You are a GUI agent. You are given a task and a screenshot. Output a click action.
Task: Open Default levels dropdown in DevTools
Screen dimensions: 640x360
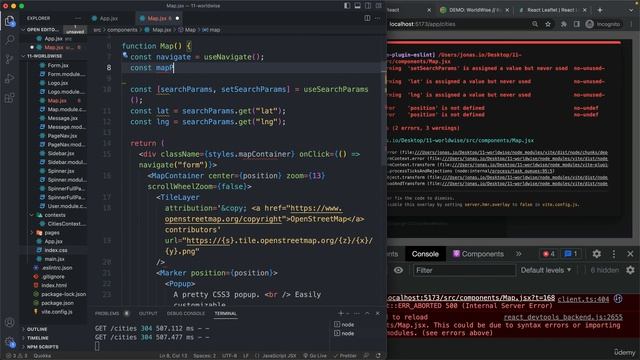coord(546,270)
